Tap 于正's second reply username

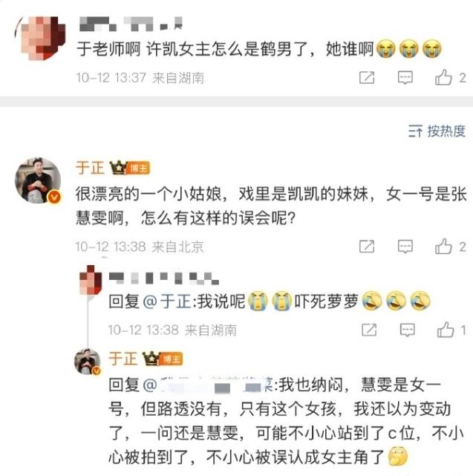[x=123, y=359]
